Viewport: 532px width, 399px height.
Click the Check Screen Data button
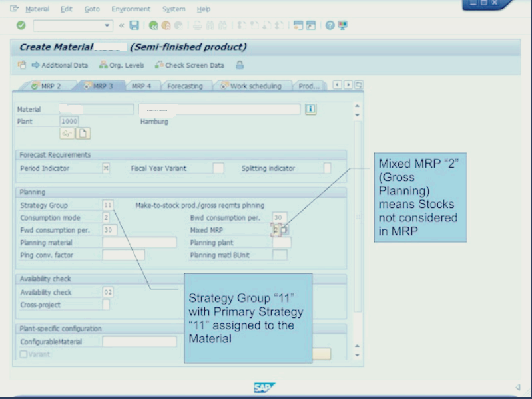point(190,65)
